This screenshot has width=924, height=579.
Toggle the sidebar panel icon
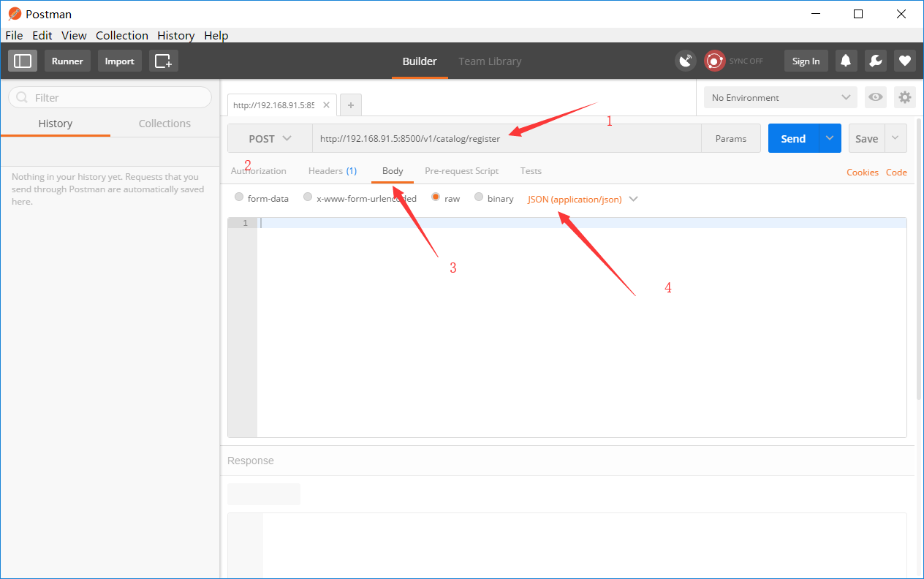tap(23, 61)
